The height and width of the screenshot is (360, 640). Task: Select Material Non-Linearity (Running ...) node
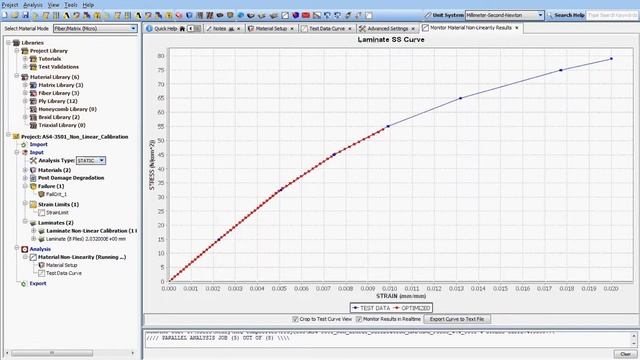coord(82,257)
